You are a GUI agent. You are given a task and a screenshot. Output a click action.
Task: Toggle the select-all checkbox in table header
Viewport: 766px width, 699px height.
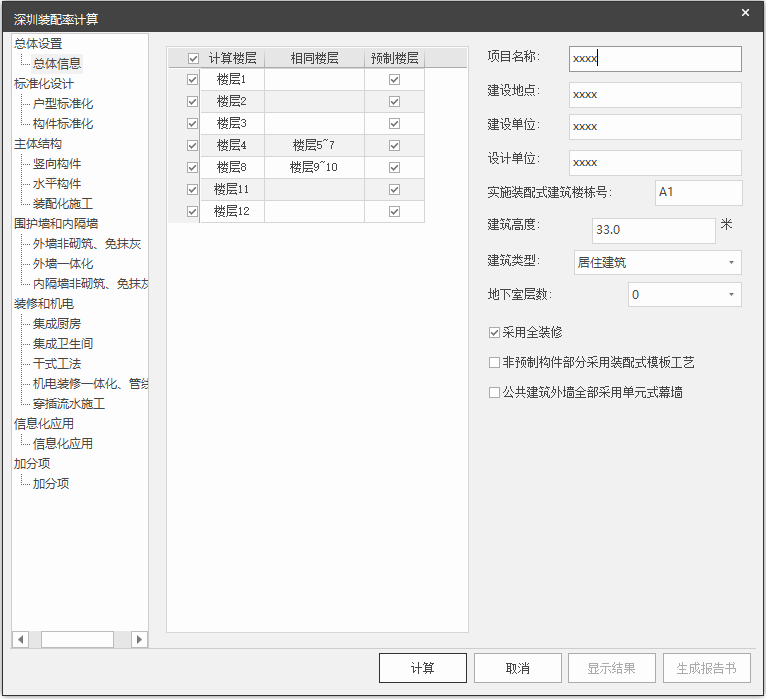coord(193,59)
